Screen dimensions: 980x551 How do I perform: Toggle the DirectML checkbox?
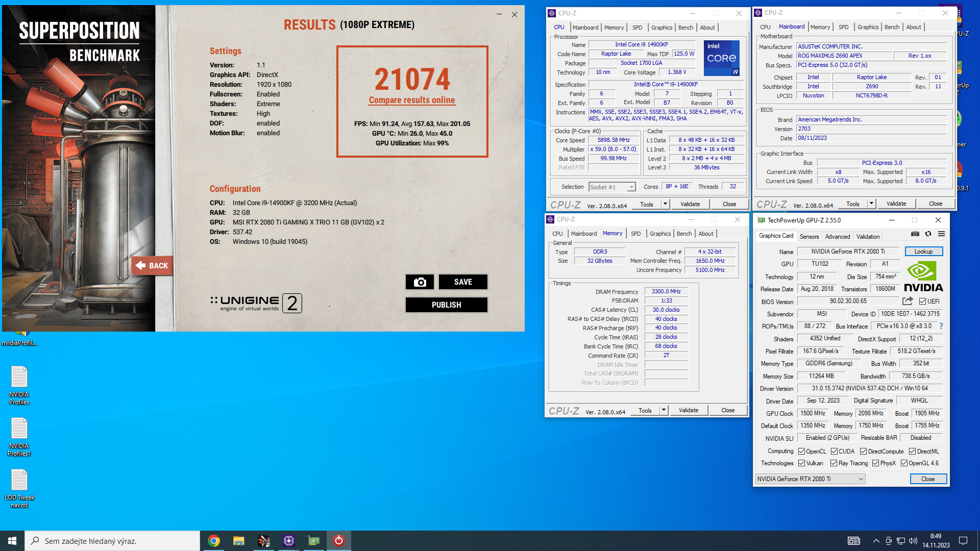[x=912, y=452]
